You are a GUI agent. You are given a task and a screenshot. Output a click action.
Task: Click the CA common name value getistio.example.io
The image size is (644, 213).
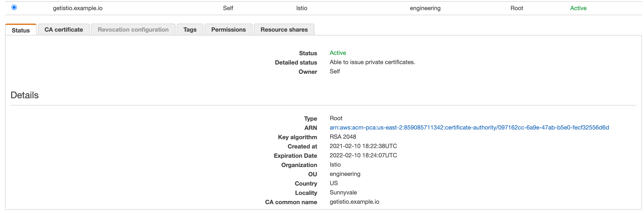coord(354,202)
